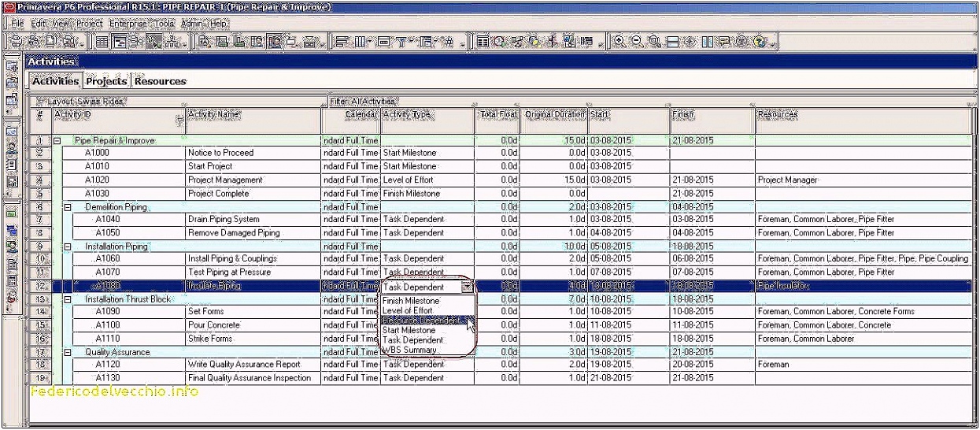Click the Zoom Out magnifier icon

(637, 41)
